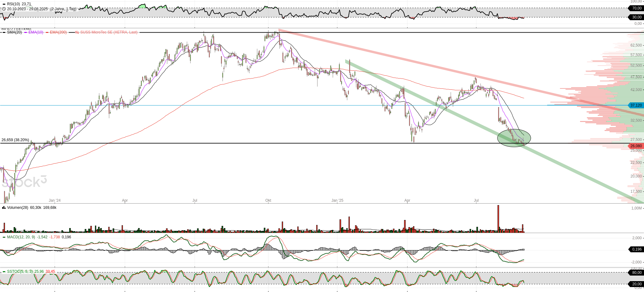
Task: Toggle the SMA(20) indicator label
Action: (14, 32)
